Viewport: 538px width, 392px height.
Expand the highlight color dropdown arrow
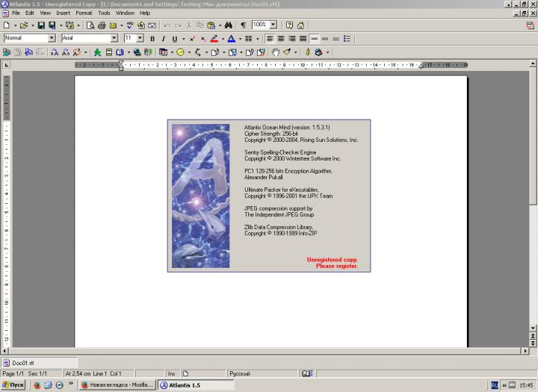tap(223, 39)
